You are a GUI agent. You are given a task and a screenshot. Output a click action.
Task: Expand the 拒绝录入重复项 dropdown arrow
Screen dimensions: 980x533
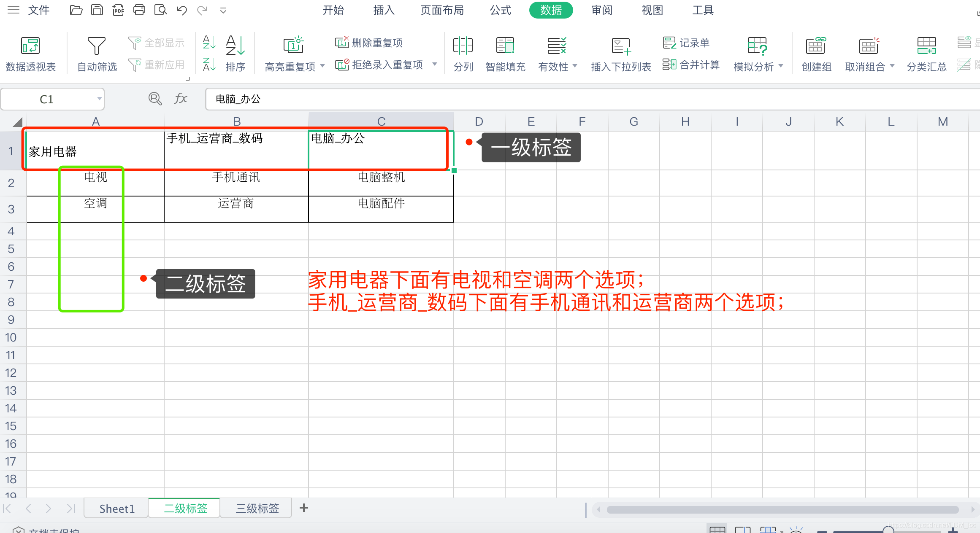click(435, 64)
